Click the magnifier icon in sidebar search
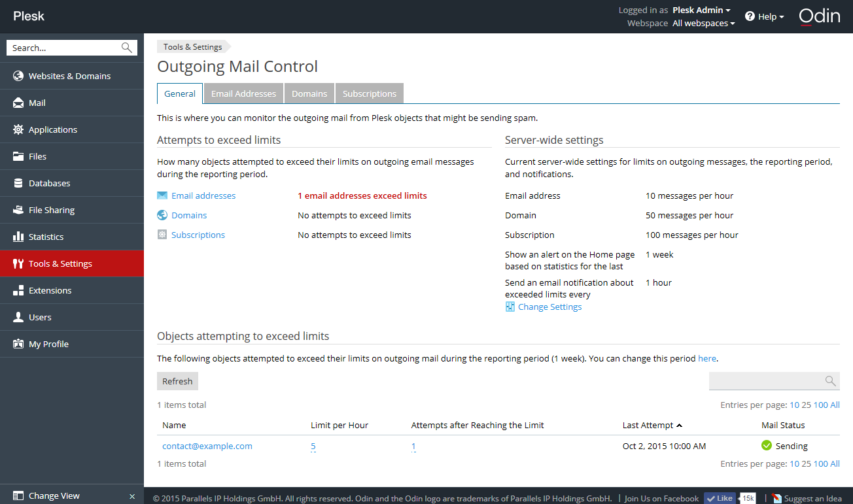Image resolution: width=853 pixels, height=504 pixels. [x=127, y=48]
